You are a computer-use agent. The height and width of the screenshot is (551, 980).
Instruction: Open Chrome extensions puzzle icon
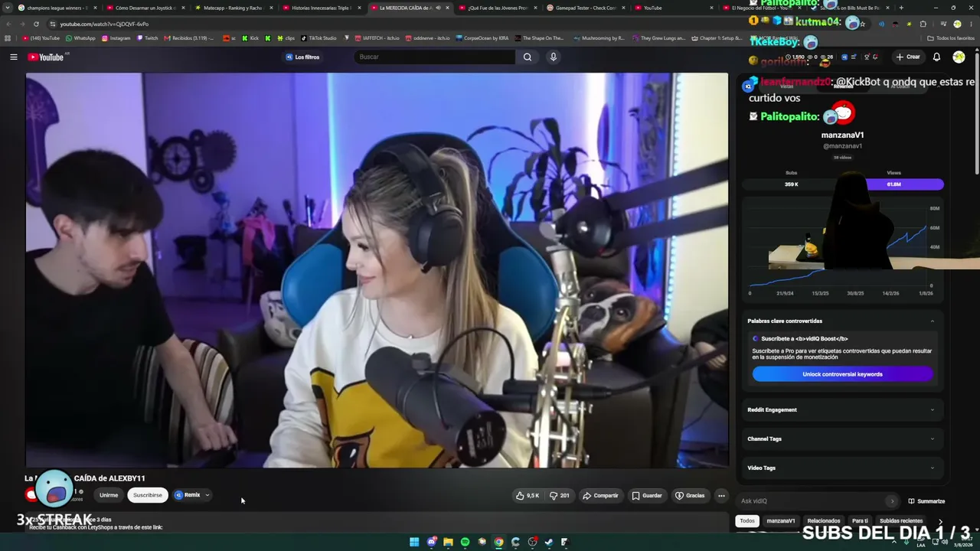pos(923,24)
